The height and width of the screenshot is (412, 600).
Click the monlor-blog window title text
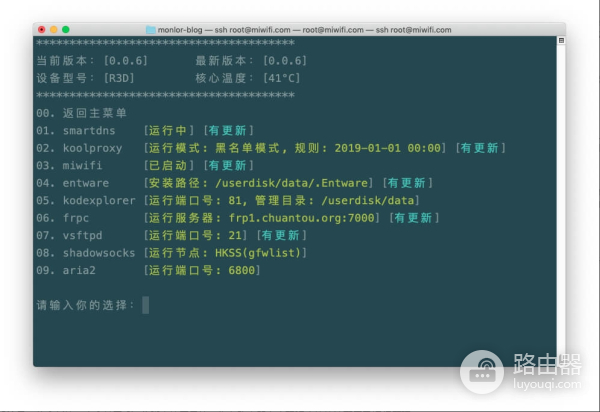(187, 30)
